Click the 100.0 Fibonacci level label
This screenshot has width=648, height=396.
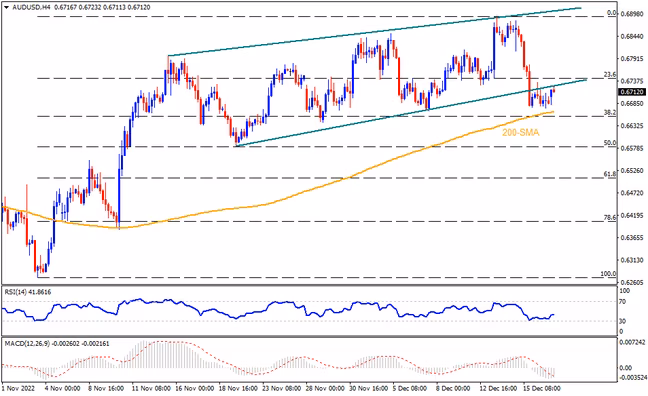[x=608, y=274]
